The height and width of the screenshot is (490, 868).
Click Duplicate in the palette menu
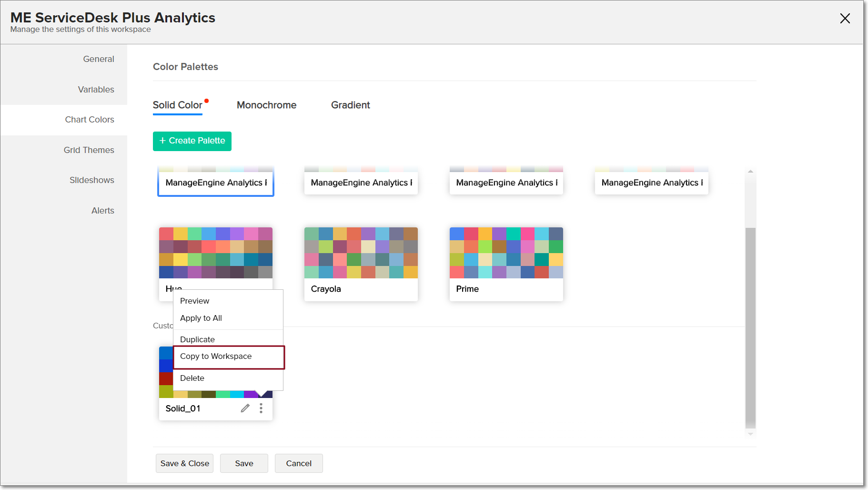[x=197, y=339]
